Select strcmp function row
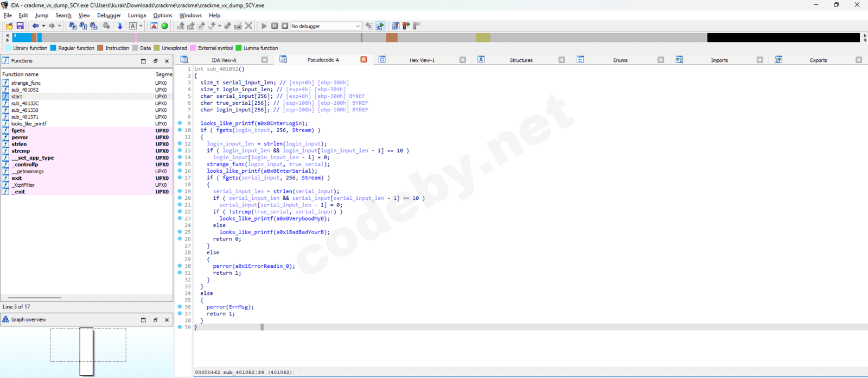This screenshot has height=378, width=868. point(87,151)
